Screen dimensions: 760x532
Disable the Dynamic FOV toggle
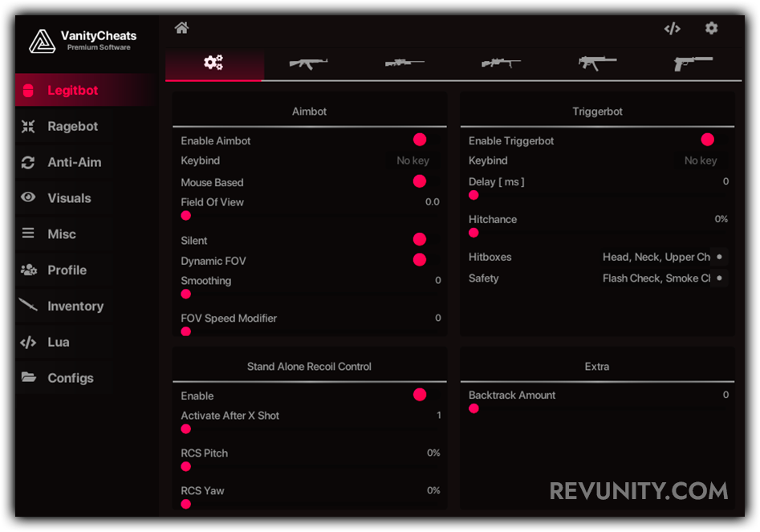pyautogui.click(x=420, y=260)
